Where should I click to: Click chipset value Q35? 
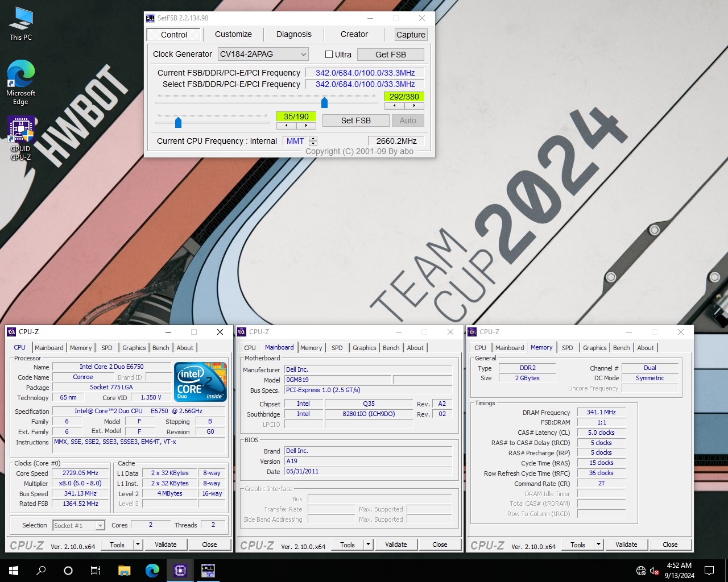(x=369, y=404)
